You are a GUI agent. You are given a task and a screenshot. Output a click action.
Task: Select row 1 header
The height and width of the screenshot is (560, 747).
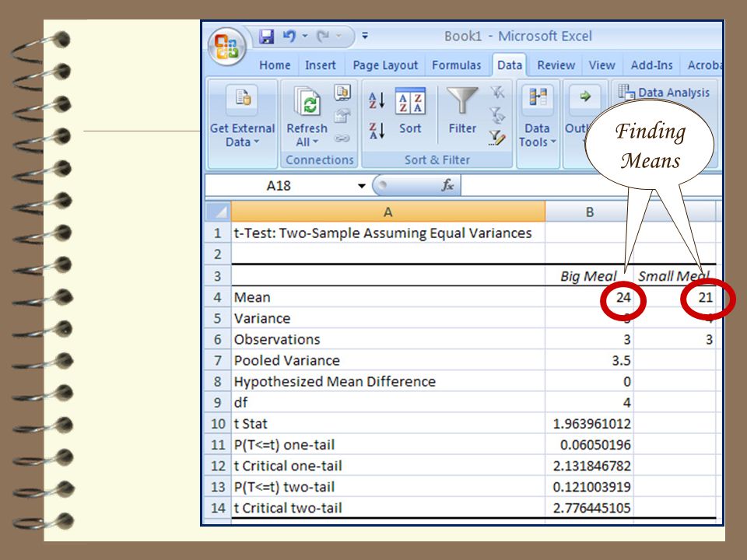(x=218, y=233)
